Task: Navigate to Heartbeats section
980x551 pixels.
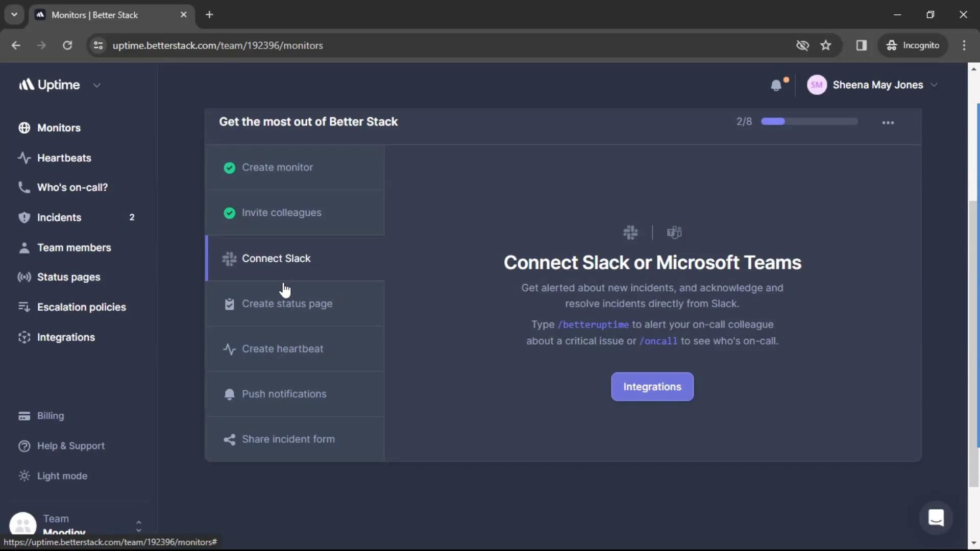Action: tap(64, 158)
